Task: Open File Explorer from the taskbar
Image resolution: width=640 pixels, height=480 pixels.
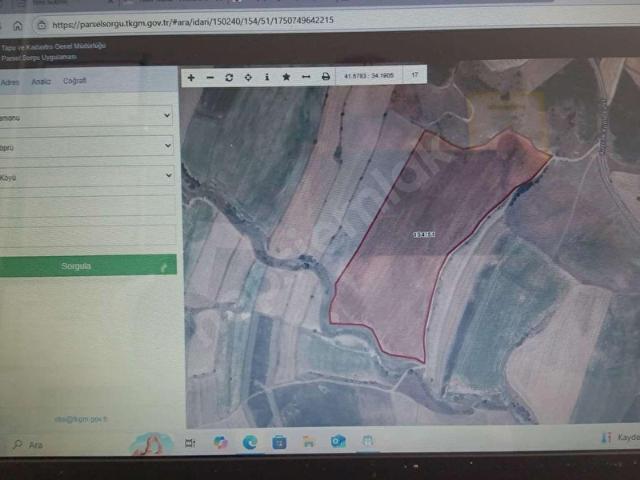Action: tap(309, 441)
